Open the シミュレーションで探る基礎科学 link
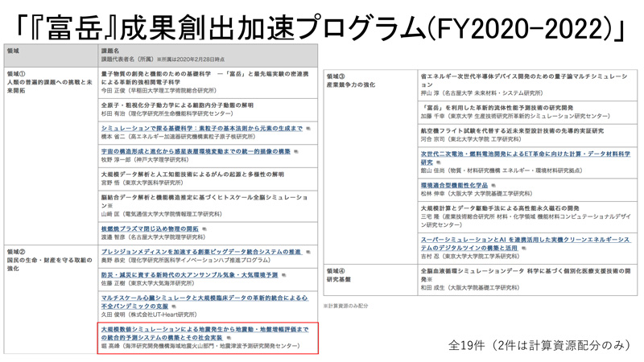This screenshot has height=362, width=644. (x=202, y=129)
